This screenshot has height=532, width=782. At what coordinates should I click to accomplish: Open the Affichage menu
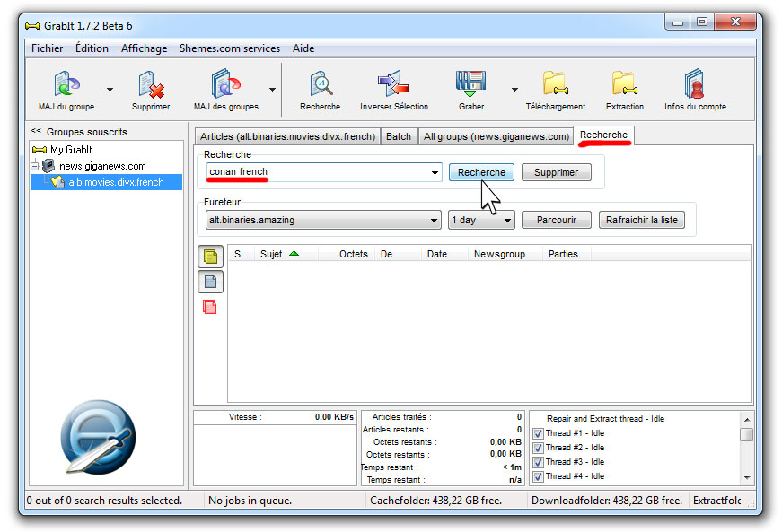(x=145, y=48)
